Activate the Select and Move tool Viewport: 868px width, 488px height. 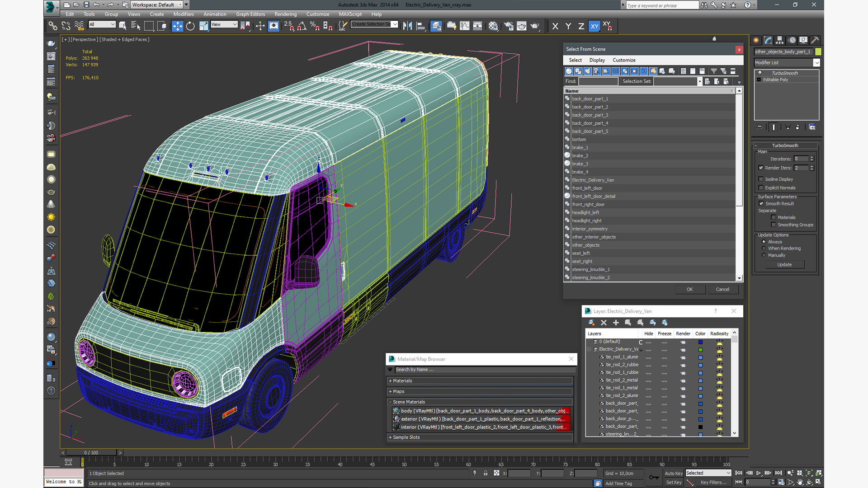click(177, 26)
